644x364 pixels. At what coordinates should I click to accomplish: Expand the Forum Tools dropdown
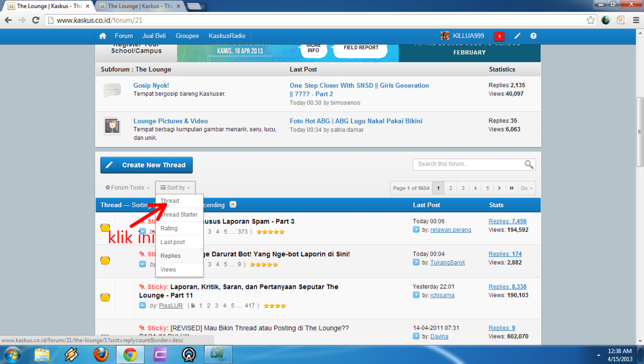(127, 188)
